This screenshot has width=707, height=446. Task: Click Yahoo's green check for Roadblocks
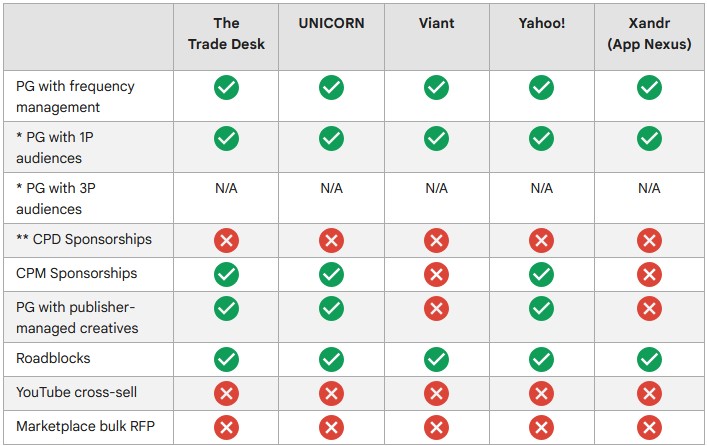coord(542,359)
